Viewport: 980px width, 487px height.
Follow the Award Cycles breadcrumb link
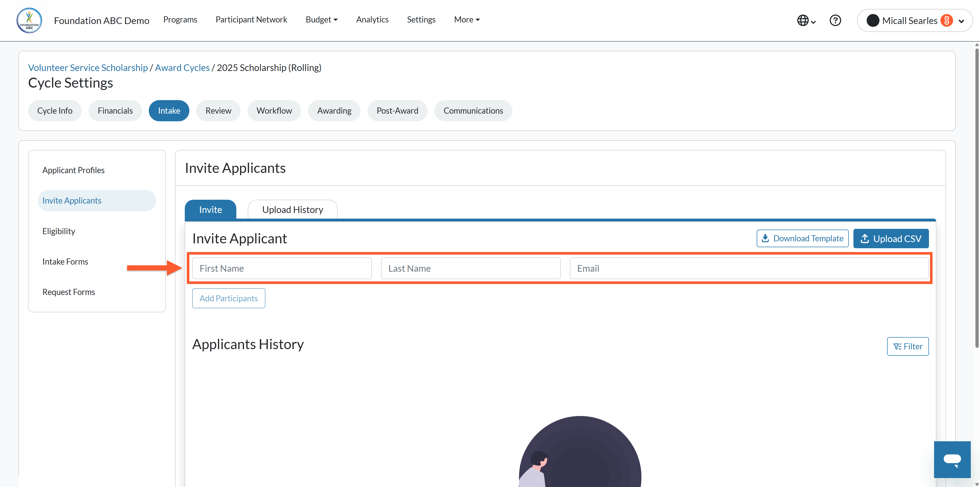182,67
